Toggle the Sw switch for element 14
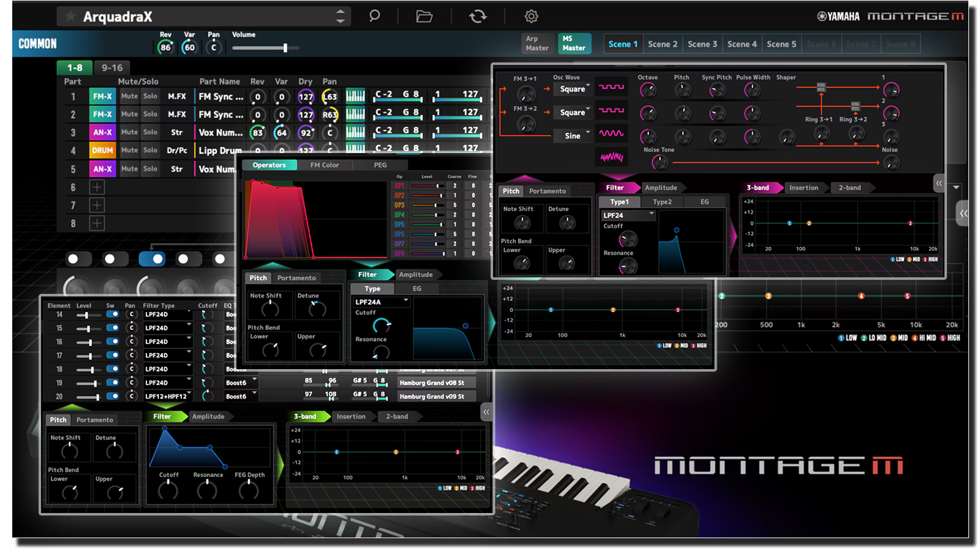Image resolution: width=980 pixels, height=551 pixels. 113,314
